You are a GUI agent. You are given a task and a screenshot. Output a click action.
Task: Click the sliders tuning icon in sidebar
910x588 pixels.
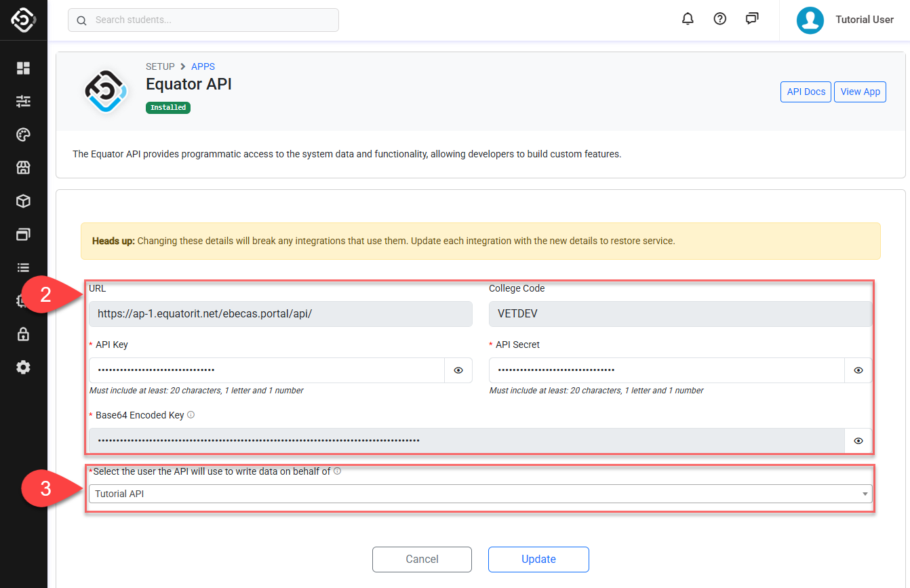coord(24,101)
